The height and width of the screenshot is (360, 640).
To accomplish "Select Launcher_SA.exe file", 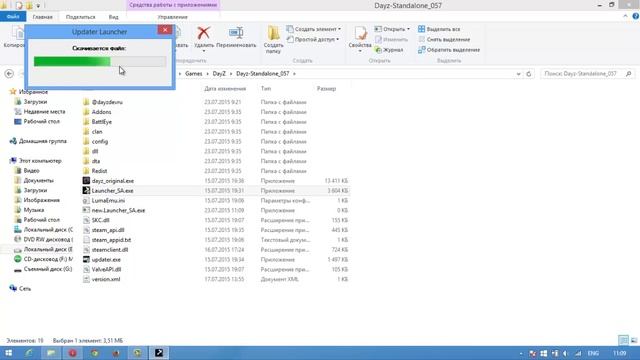I will click(112, 191).
